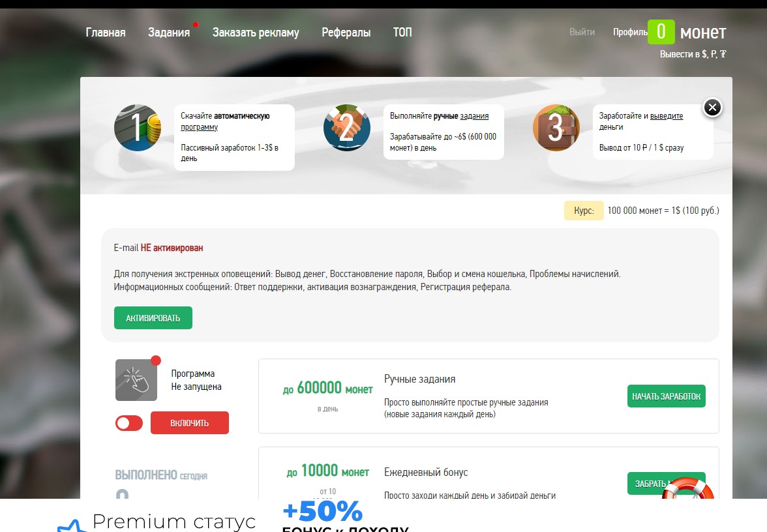This screenshot has width=767, height=532.
Task: Start earning with НАЧАТЬ ЗАРАБОТОК button
Action: pyautogui.click(x=666, y=396)
